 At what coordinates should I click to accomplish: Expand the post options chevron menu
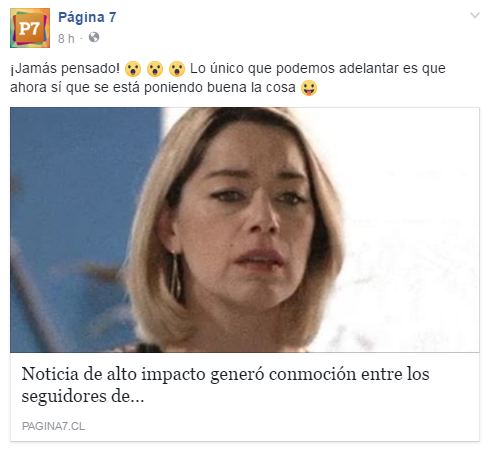click(475, 15)
